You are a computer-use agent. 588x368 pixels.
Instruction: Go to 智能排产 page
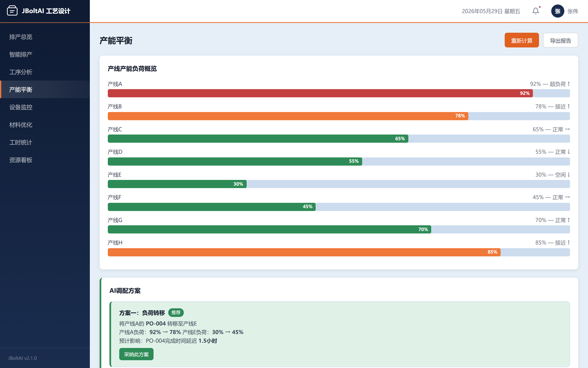[x=45, y=54]
